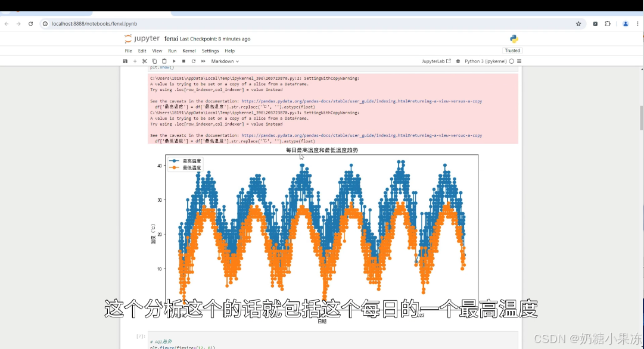The height and width of the screenshot is (349, 644).
Task: Click the first SettingWithCopyWarning line
Action: click(254, 78)
